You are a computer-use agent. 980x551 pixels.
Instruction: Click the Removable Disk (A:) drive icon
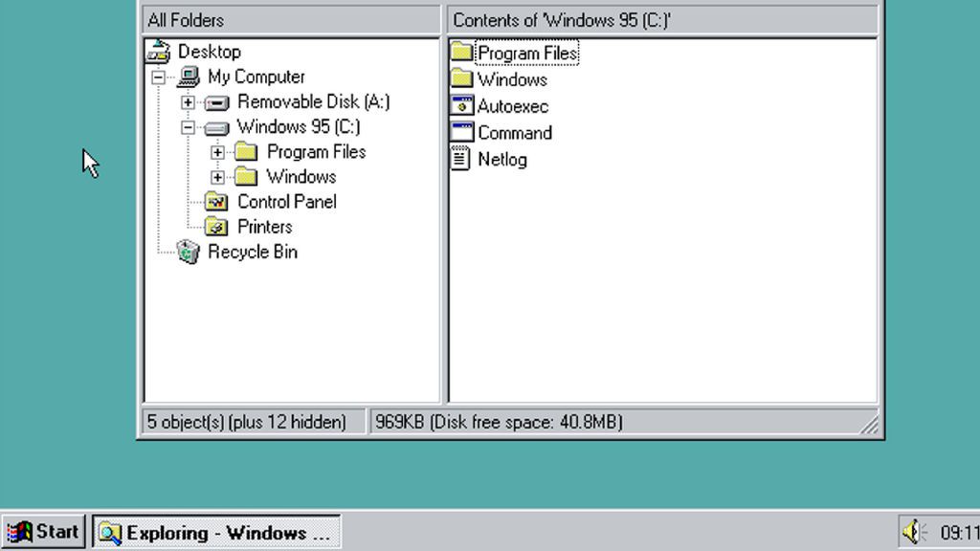217,102
